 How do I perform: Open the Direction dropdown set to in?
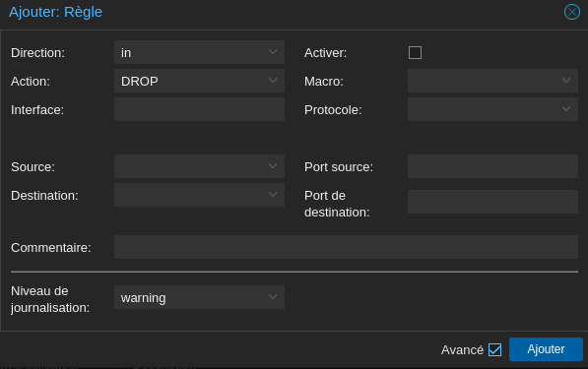(199, 52)
